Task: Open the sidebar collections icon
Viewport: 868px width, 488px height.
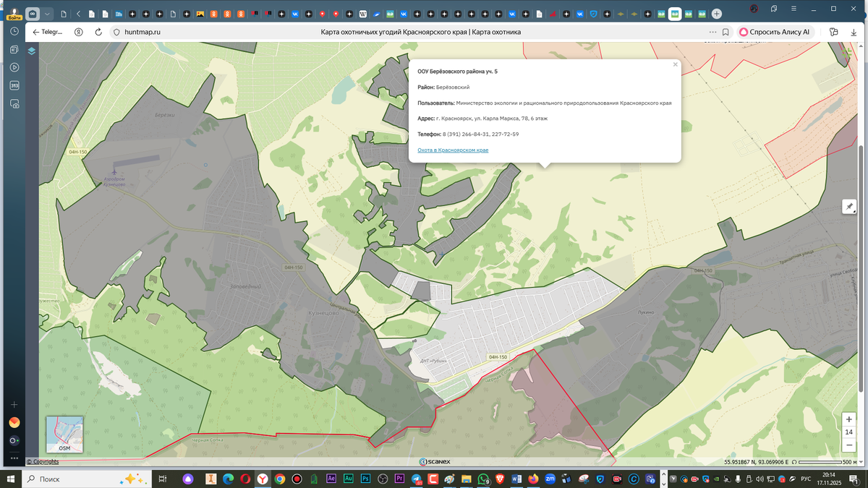Action: (14, 49)
